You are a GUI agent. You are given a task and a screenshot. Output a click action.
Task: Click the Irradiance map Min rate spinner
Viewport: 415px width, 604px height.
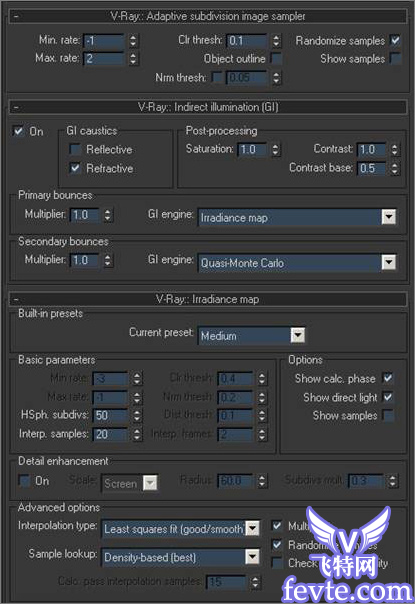(x=137, y=378)
